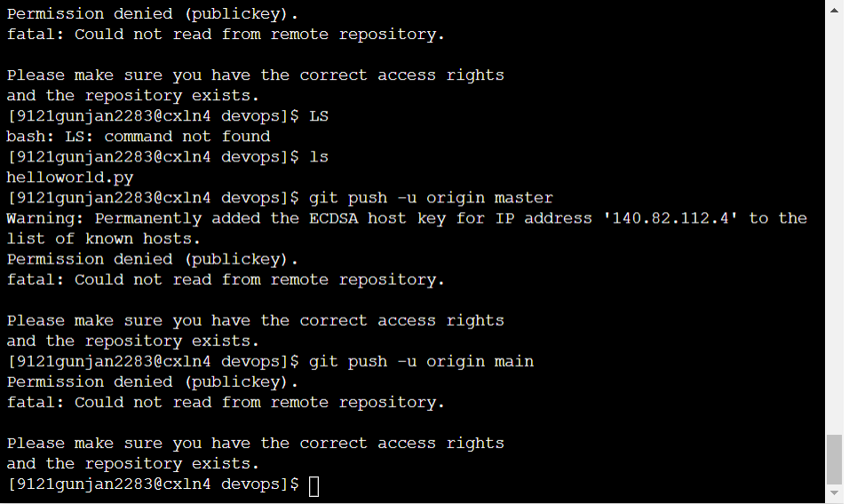Click the terminal scrollbar thumb
This screenshot has width=849, height=504.
[835, 460]
